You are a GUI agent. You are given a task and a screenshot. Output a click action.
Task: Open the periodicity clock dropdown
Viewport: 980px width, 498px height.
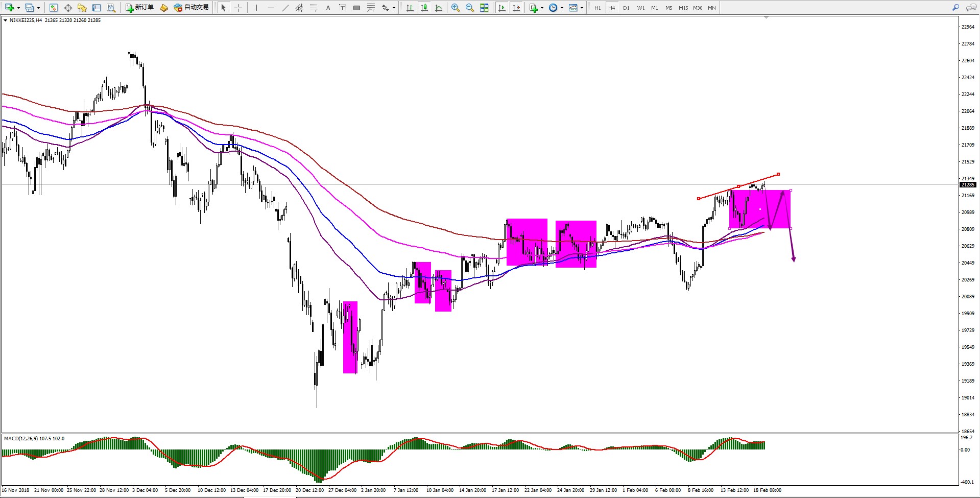tap(562, 8)
